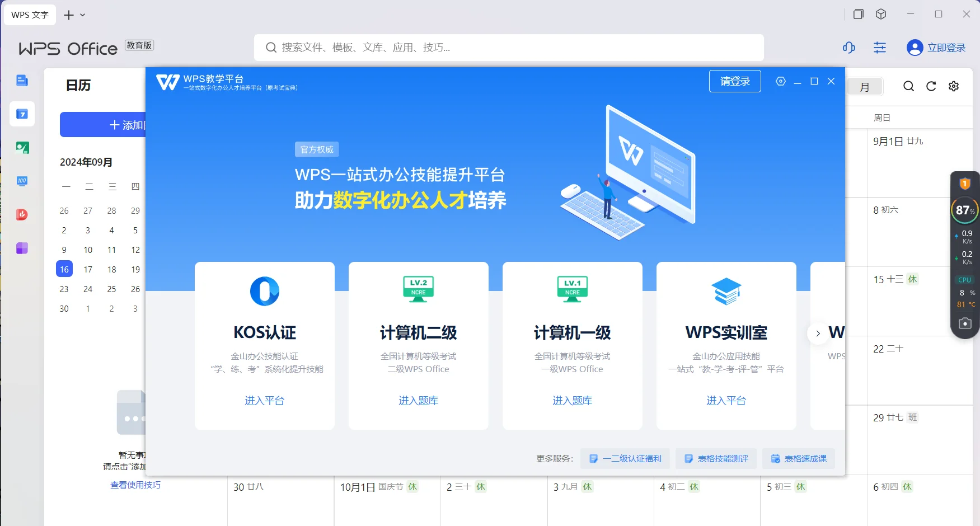Click the 15 十三 day cell

click(x=920, y=301)
